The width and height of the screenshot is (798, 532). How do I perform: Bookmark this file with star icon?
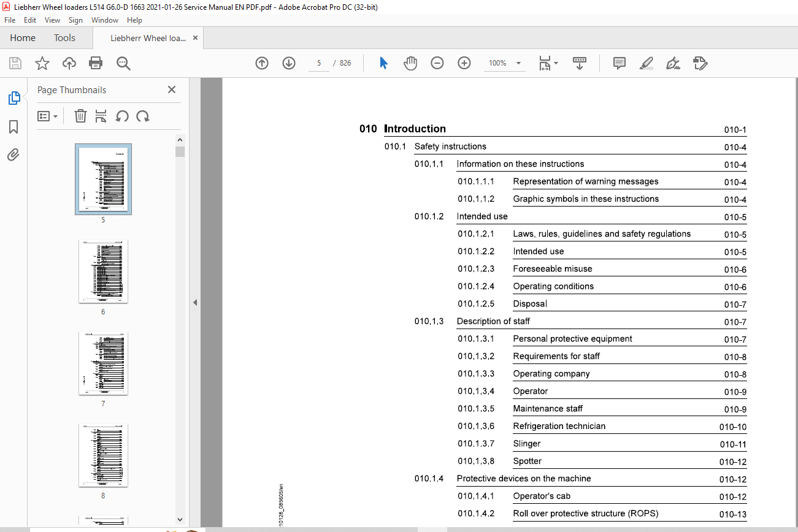point(42,63)
